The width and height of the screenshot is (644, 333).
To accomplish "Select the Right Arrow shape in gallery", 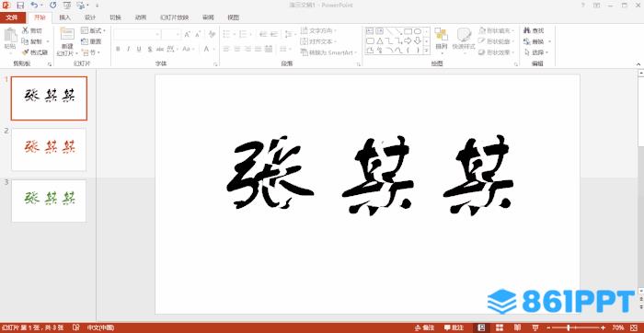I will coord(408,40).
